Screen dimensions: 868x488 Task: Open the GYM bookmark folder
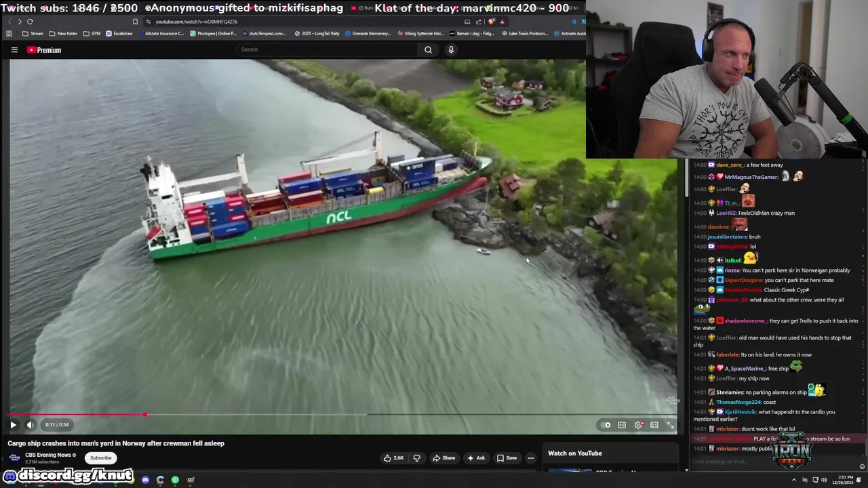[x=92, y=33]
